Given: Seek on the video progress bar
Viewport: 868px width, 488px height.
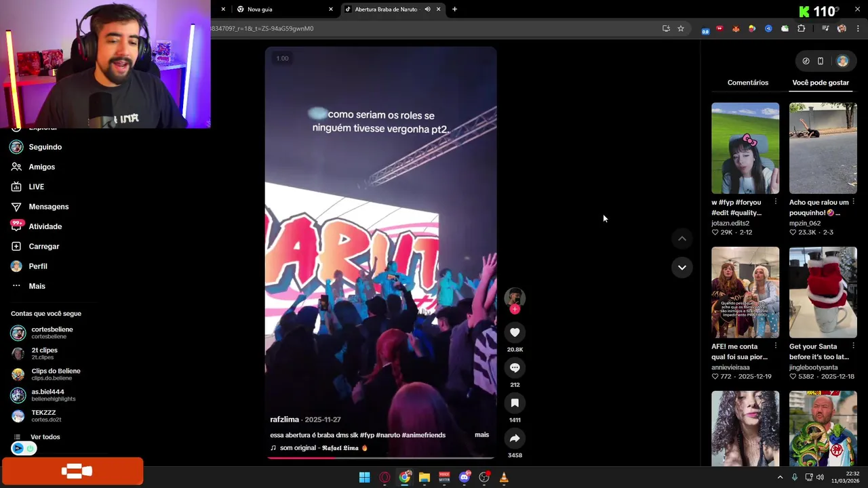Looking at the screenshot, I should tap(380, 458).
